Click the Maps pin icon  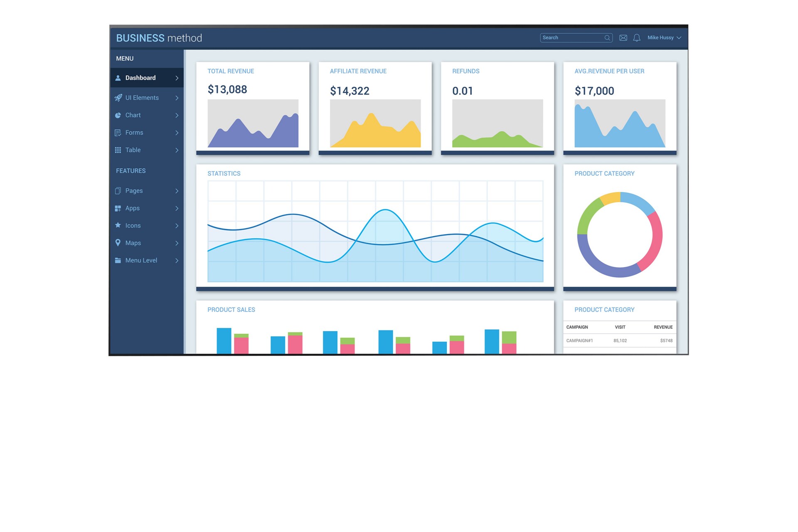(118, 243)
